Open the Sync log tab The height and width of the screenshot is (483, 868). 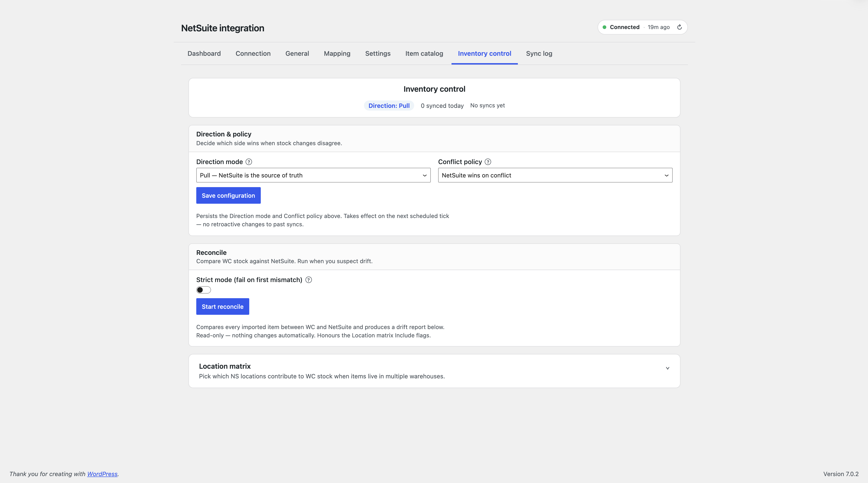(x=539, y=54)
